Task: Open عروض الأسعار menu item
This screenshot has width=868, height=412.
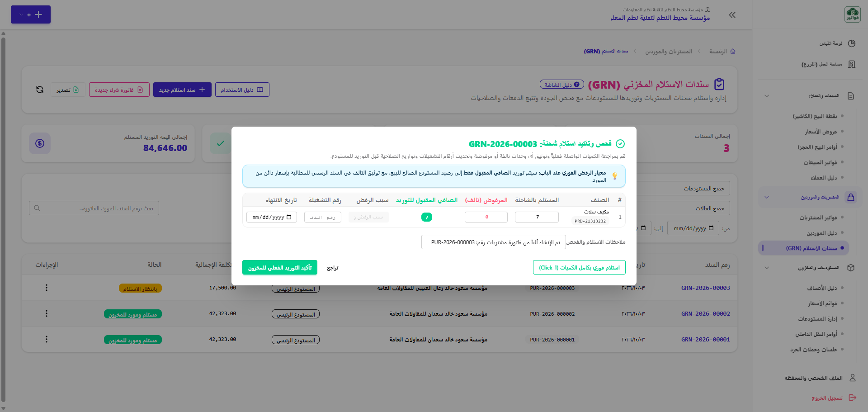Action: [821, 132]
